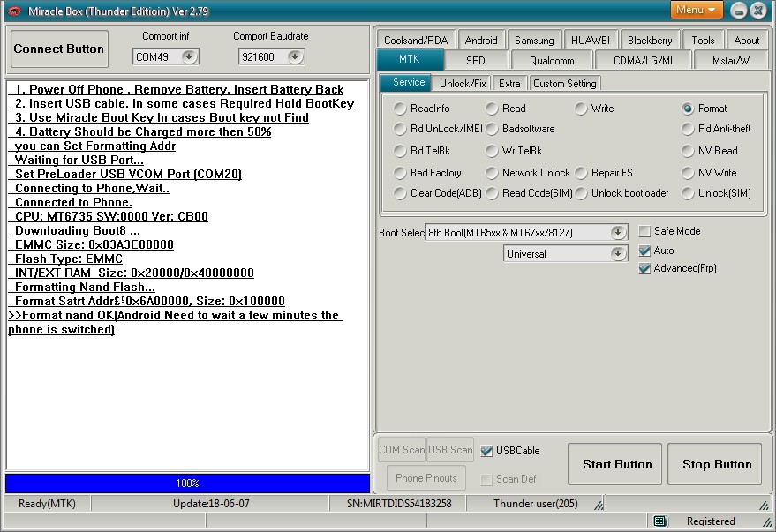Viewport: 776px width, 532px height.
Task: Open the About tab
Action: pyautogui.click(x=746, y=40)
